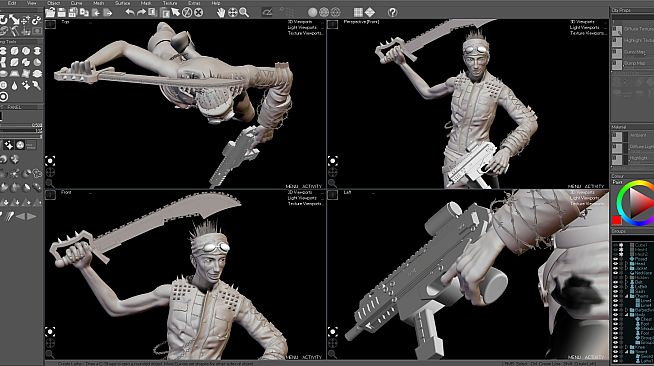
Task: Expand the Belt group arrow
Action: [626, 282]
